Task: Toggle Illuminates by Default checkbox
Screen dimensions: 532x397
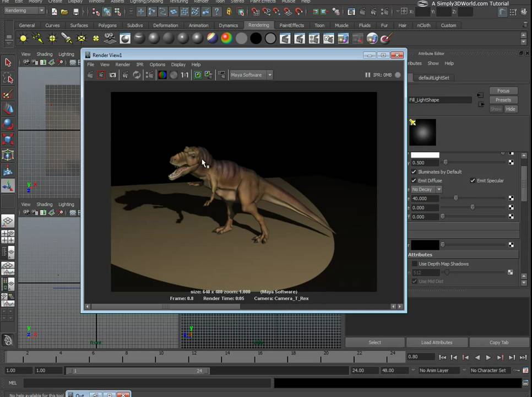Action: pyautogui.click(x=414, y=172)
